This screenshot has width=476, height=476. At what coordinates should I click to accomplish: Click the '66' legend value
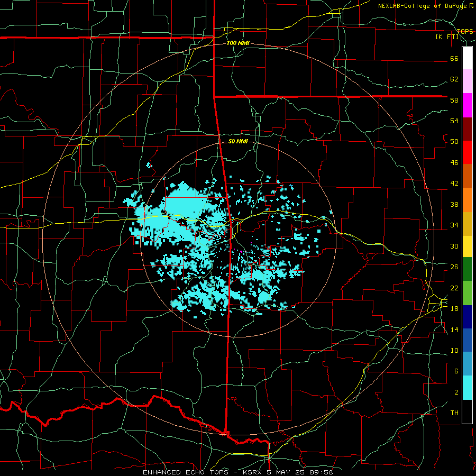coord(454,58)
